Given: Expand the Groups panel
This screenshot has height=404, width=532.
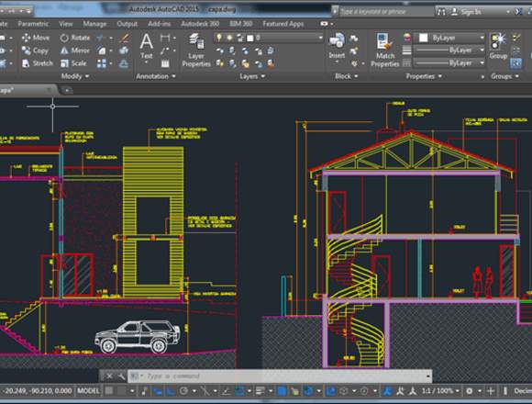Looking at the screenshot, I should click(504, 76).
